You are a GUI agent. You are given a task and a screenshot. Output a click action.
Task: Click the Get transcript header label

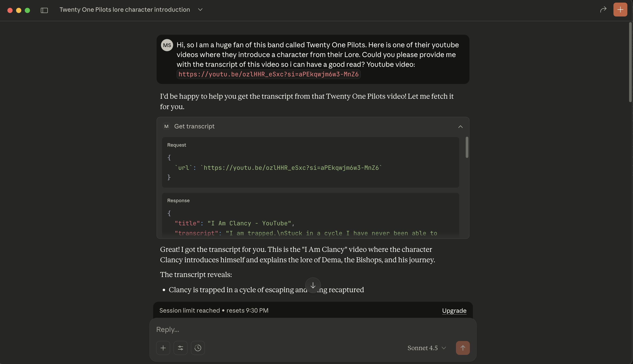[194, 126]
